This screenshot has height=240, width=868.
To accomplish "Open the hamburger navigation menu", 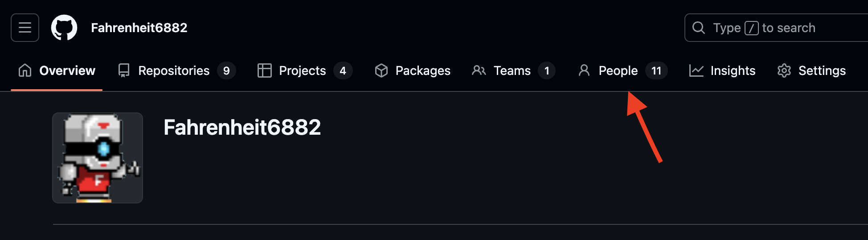I will (x=25, y=28).
